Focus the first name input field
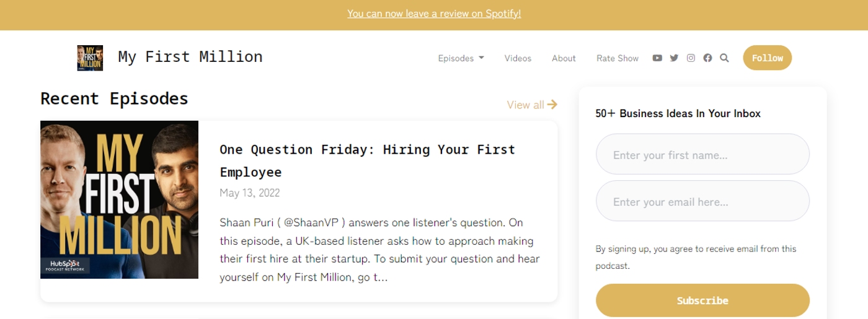 702,155
